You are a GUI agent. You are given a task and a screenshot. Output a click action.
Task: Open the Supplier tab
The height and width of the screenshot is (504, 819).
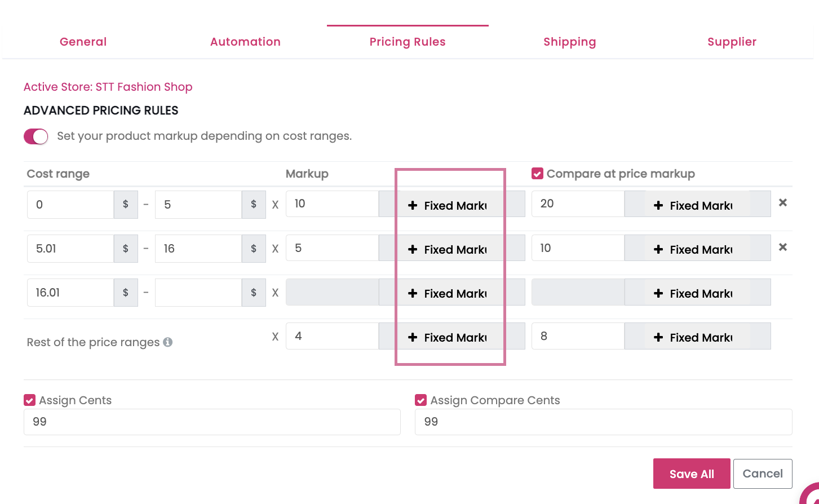[x=732, y=42]
